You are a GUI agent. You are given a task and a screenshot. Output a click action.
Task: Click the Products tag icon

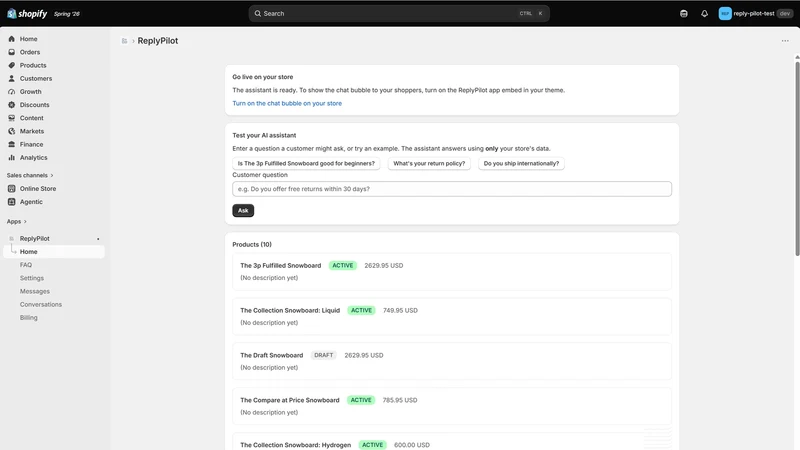[x=12, y=65]
